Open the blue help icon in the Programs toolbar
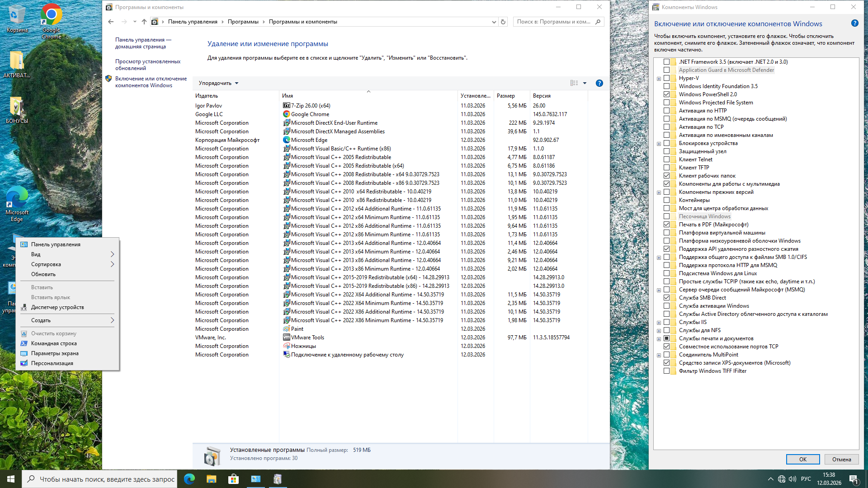Image resolution: width=868 pixels, height=488 pixels. coord(599,83)
